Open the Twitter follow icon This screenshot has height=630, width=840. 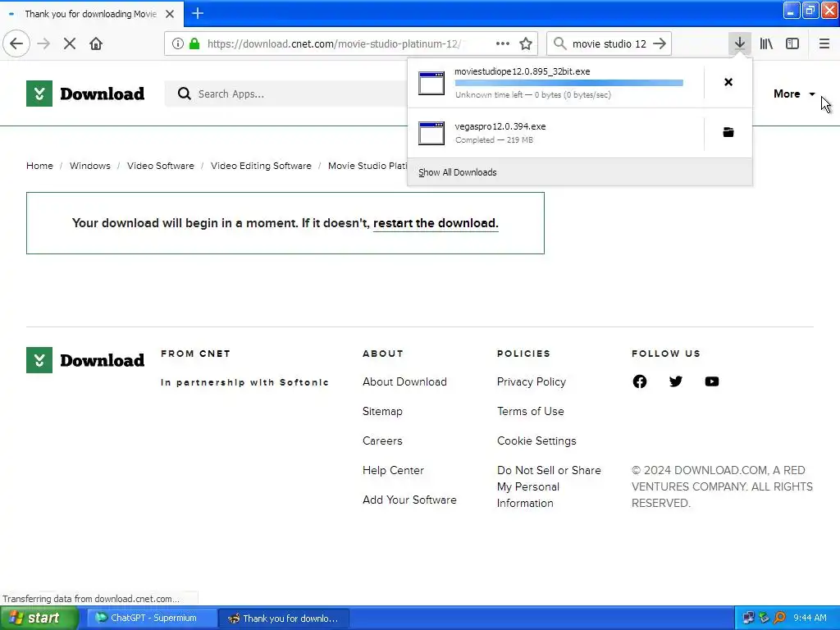[x=676, y=381]
